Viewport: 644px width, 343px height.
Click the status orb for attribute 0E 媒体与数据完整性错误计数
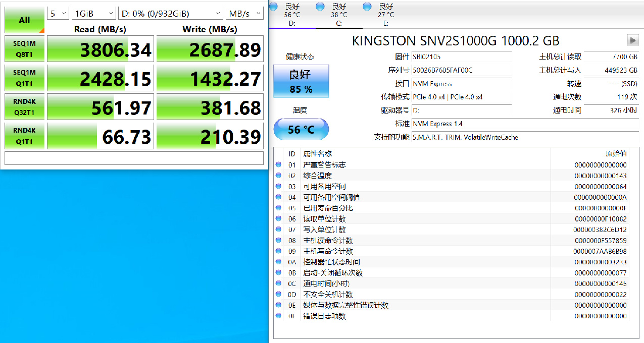tap(278, 305)
